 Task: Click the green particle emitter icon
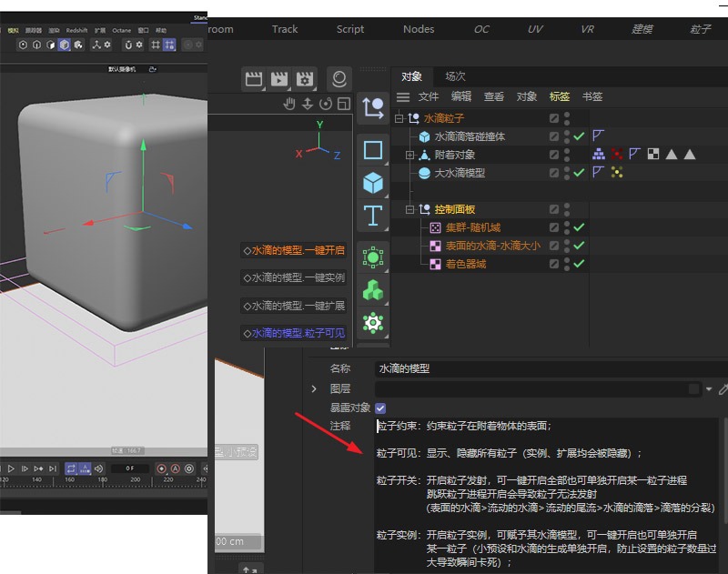tap(373, 256)
